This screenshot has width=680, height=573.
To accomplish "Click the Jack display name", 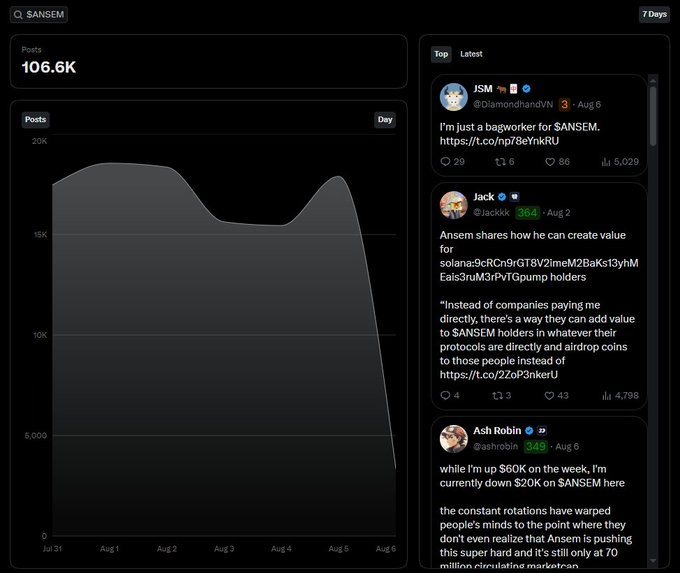I will point(484,197).
